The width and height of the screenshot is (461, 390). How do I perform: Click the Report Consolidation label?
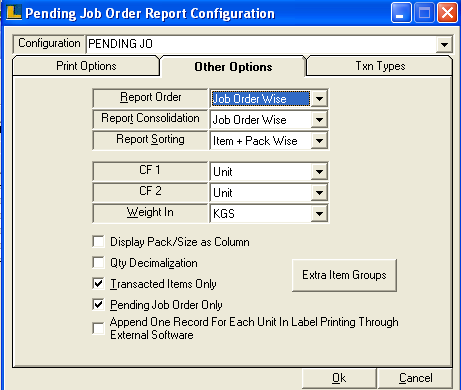[x=150, y=118]
